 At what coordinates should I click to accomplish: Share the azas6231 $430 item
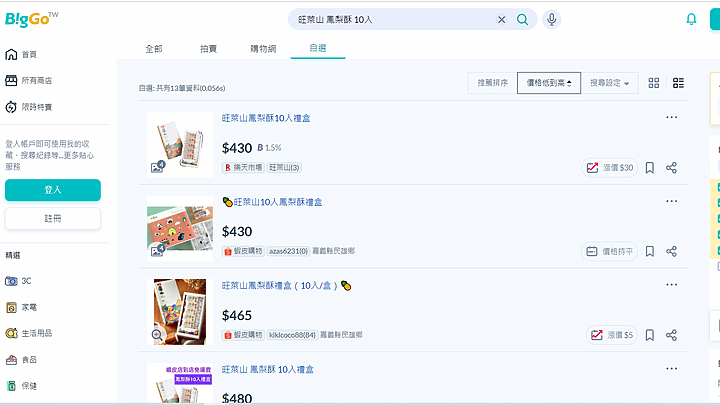point(671,251)
